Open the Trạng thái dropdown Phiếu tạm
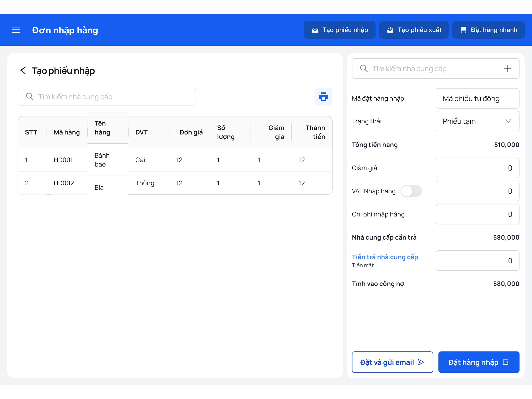 (477, 121)
